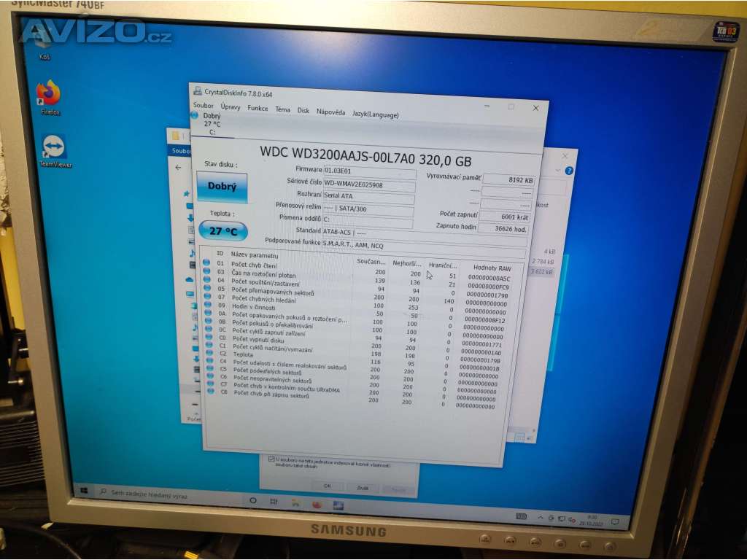Click the Současn... column header
747x560 pixels.
click(x=371, y=262)
